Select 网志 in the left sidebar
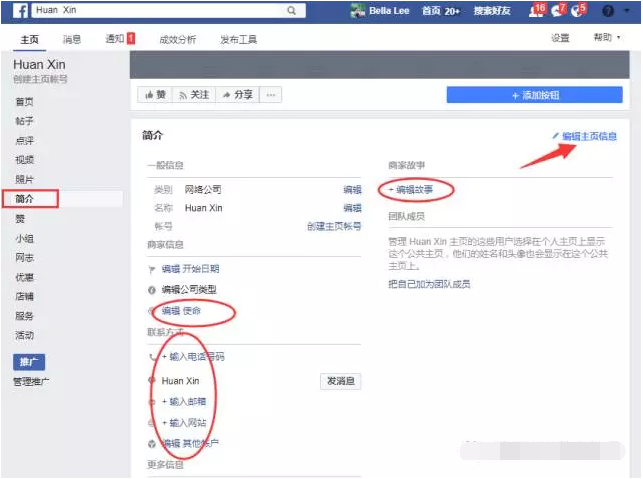 (x=24, y=258)
